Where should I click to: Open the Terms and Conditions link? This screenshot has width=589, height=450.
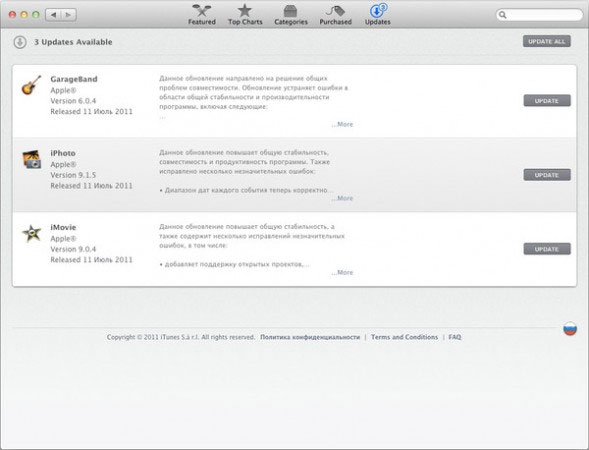(404, 337)
